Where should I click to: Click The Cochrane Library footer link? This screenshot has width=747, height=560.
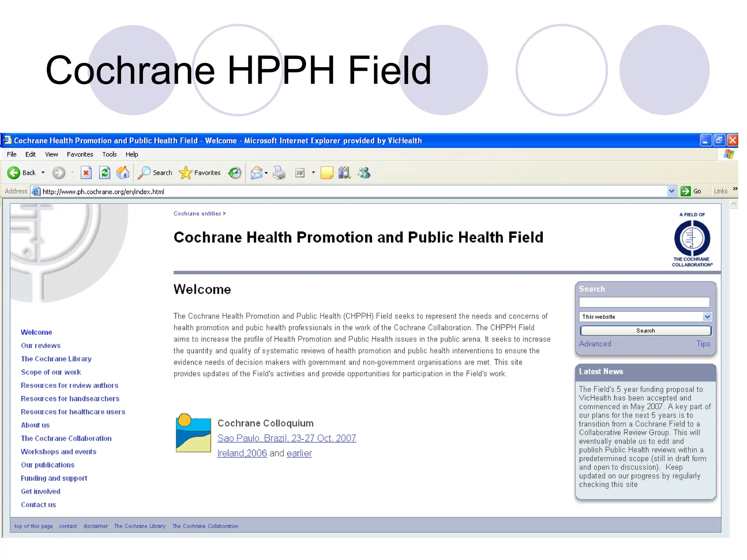[x=140, y=526]
